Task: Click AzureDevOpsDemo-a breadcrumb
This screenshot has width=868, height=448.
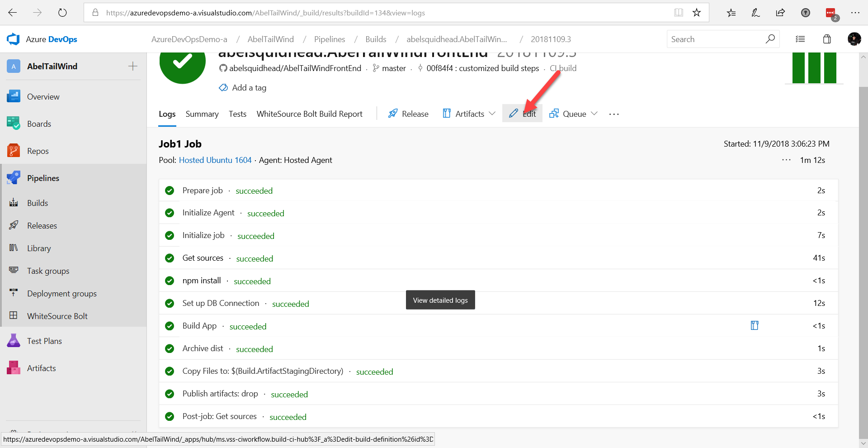Action: [189, 39]
